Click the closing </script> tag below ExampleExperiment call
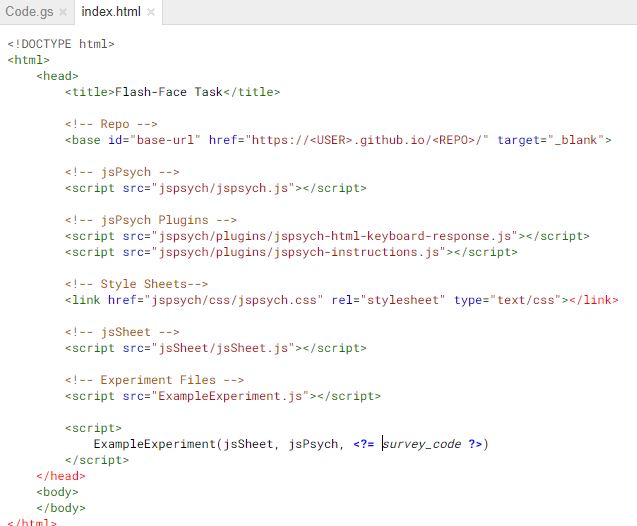 coord(97,460)
